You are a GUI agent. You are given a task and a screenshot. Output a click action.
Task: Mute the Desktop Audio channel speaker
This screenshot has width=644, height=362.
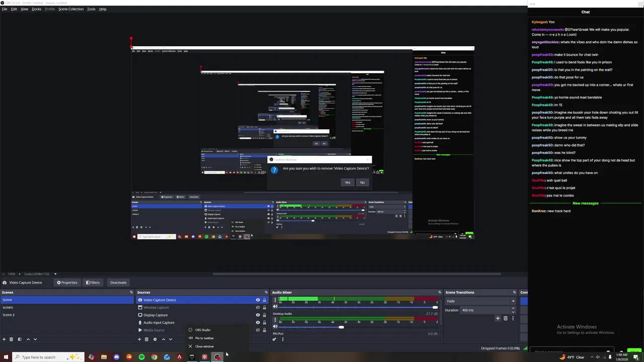click(275, 327)
